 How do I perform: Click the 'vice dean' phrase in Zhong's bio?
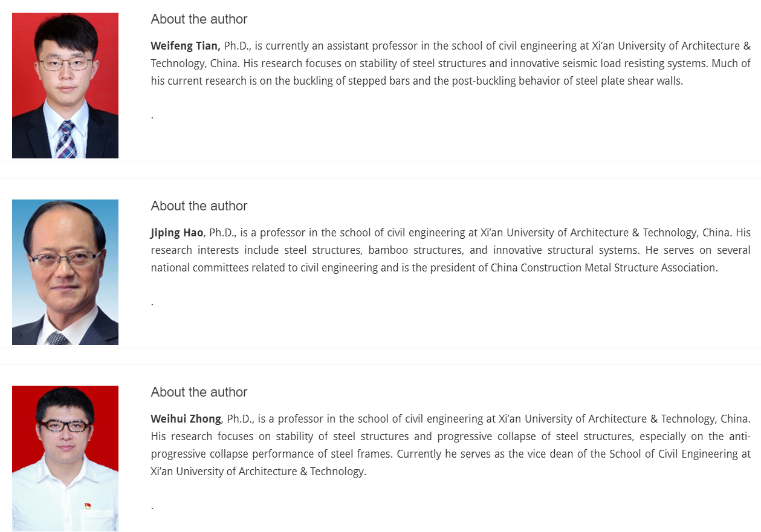(x=532, y=454)
